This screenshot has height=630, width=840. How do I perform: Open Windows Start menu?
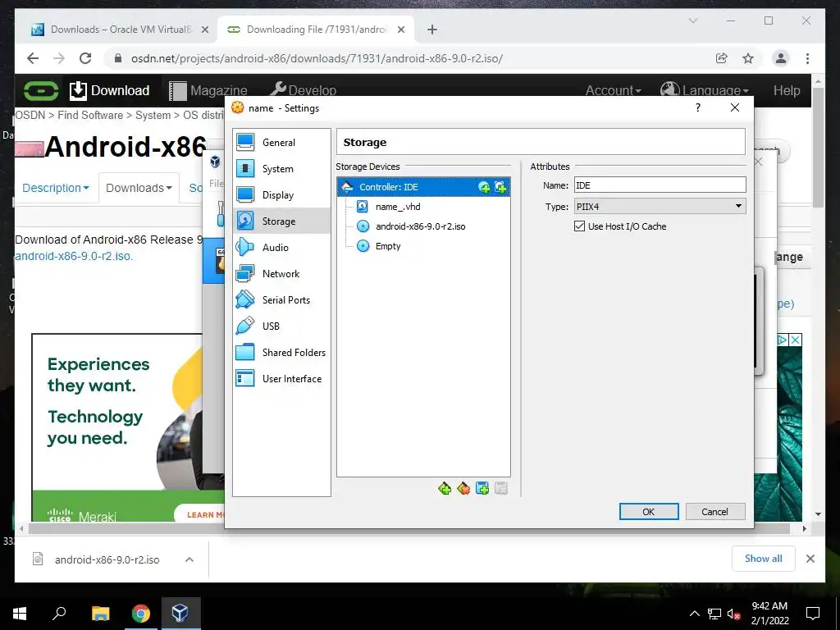(20, 613)
